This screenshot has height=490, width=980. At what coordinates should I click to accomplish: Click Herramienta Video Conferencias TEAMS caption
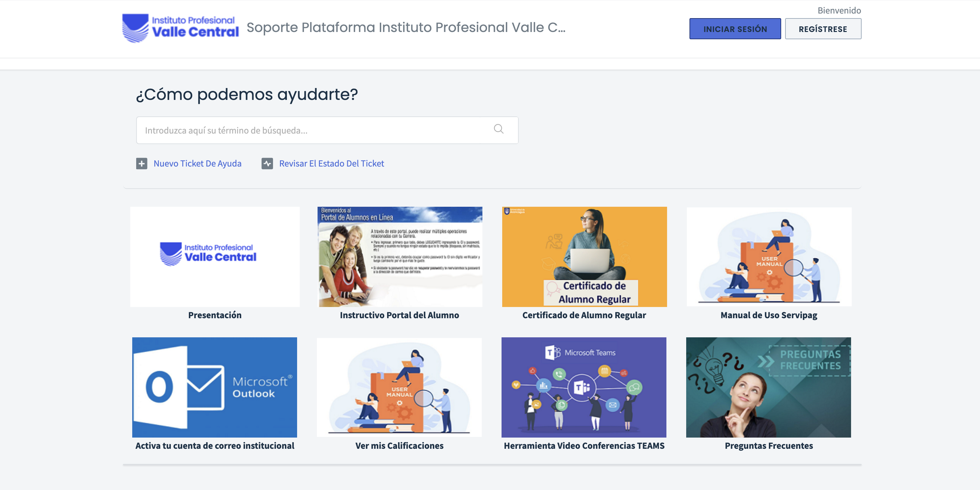pyautogui.click(x=584, y=445)
